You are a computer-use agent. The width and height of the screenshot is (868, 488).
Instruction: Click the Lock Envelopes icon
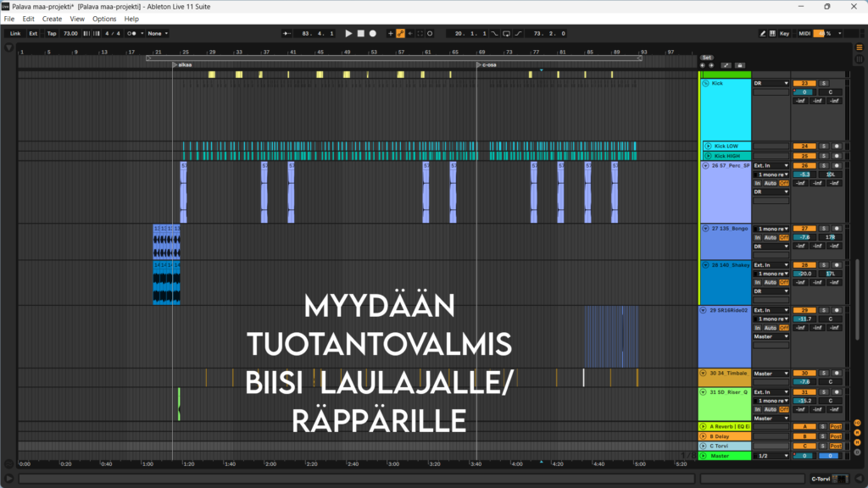coord(740,65)
